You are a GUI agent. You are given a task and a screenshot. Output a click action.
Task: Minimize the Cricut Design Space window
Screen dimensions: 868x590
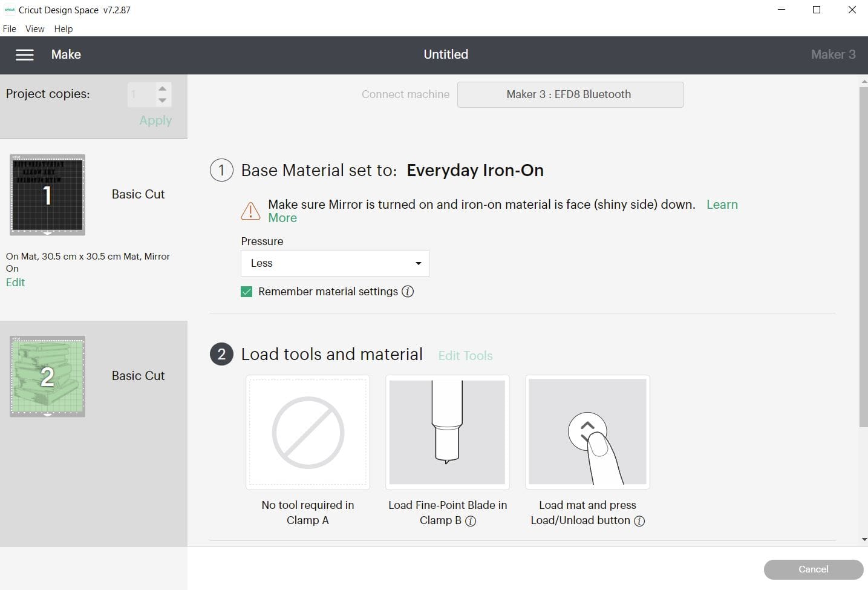[781, 10]
